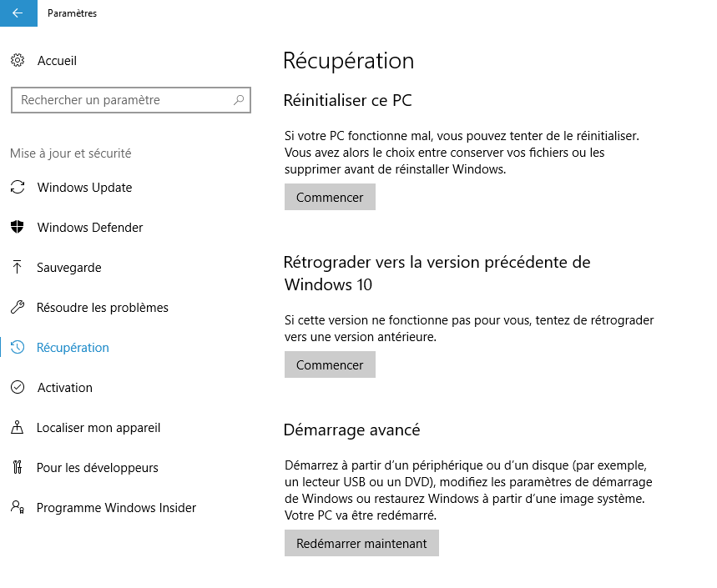Image resolution: width=717 pixels, height=588 pixels.
Task: Click Commencer under Rétrograder section
Action: (330, 364)
